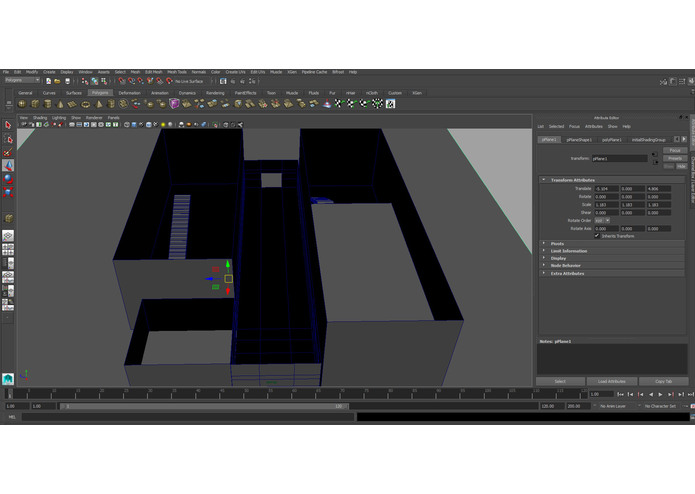Click the time slider ruler

pyautogui.click(x=297, y=394)
